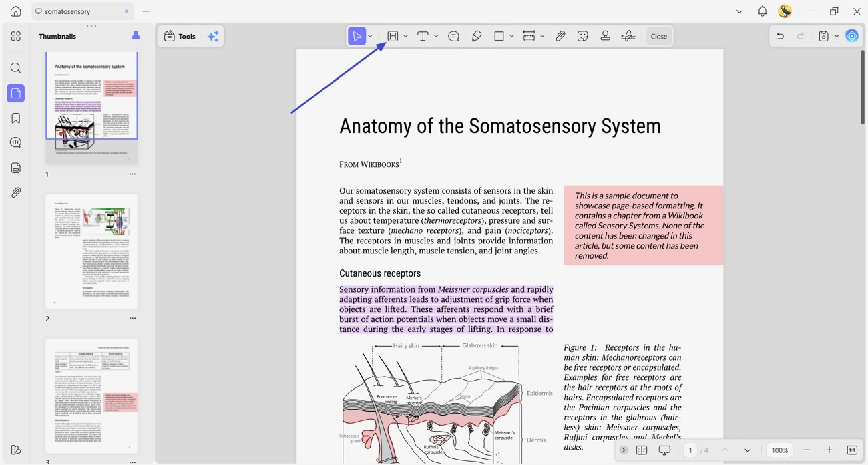Expand the cursor tool dropdown arrow
The height and width of the screenshot is (465, 868).
click(x=371, y=37)
